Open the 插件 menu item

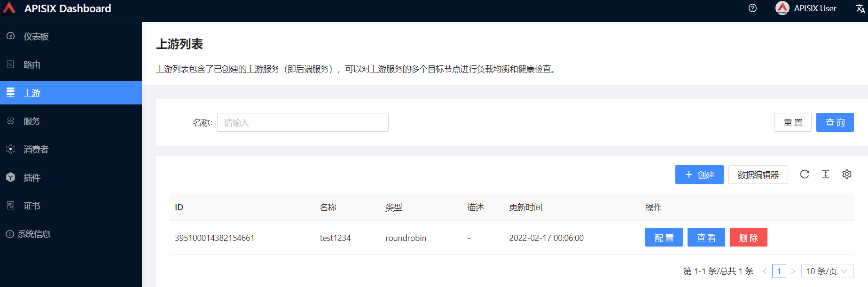click(x=71, y=177)
